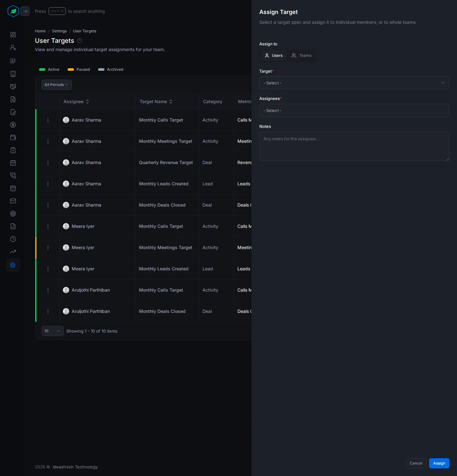Open the report chart-file sidebar icon
The image size is (457, 476).
(13, 226)
